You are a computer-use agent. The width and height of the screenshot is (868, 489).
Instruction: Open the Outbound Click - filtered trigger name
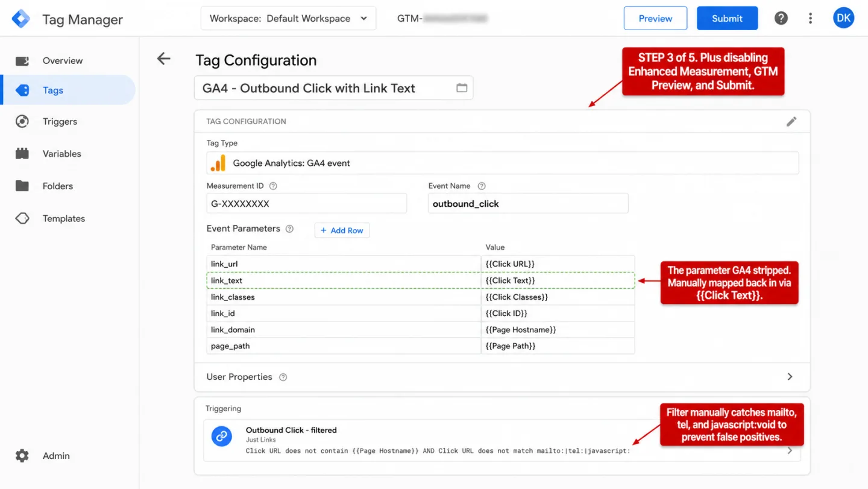(x=291, y=430)
